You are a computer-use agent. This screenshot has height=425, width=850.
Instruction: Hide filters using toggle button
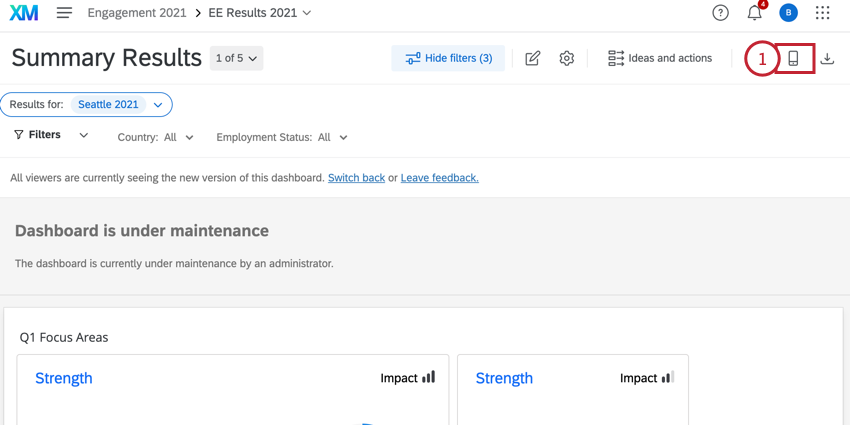tap(448, 58)
